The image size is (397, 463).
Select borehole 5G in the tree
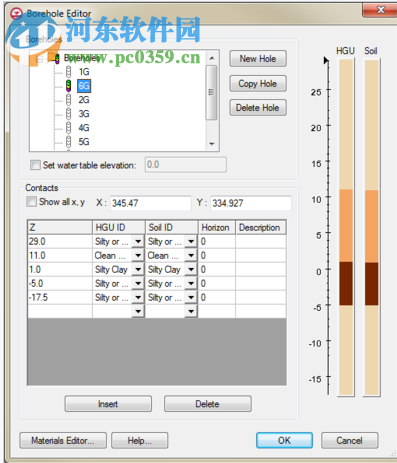(84, 142)
